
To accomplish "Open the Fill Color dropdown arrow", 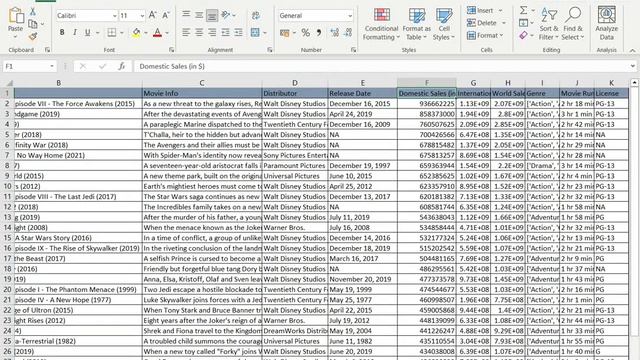I will tap(145, 33).
